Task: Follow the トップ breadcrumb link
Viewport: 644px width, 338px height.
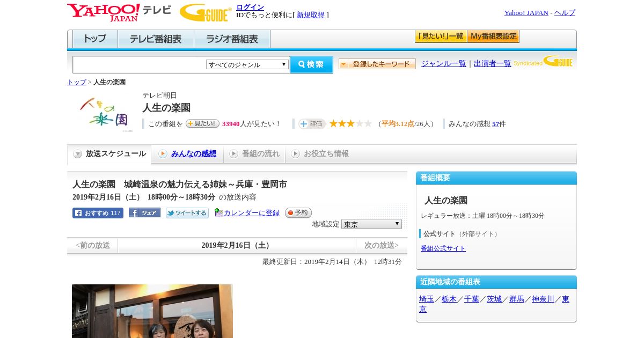Action: point(77,82)
